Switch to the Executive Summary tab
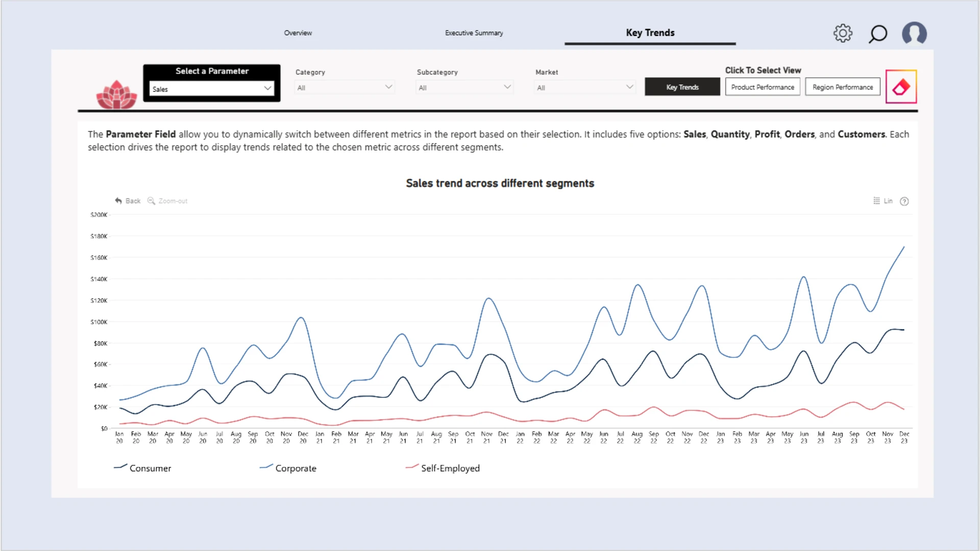 [474, 33]
